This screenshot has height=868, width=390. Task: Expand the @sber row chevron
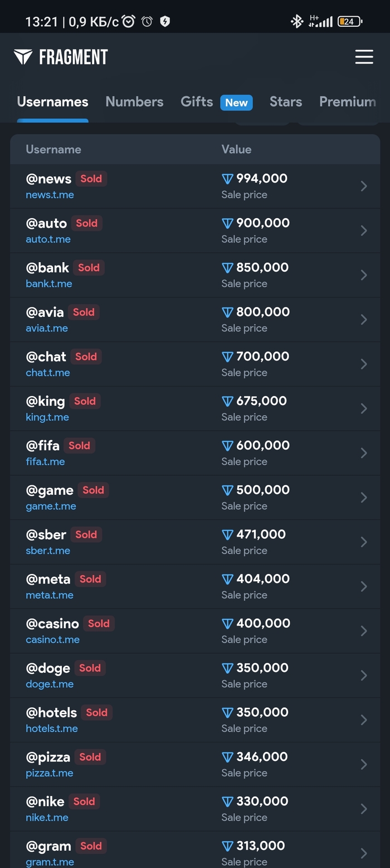point(364,542)
